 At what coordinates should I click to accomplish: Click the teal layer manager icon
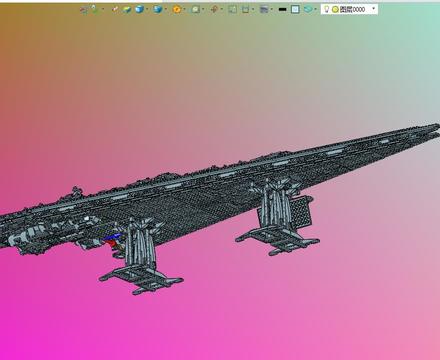(x=308, y=9)
